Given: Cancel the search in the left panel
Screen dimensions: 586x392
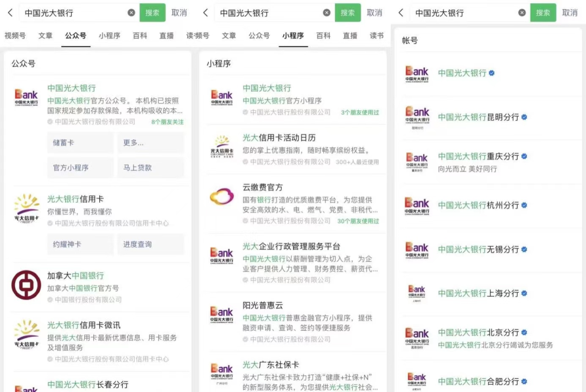Looking at the screenshot, I should pyautogui.click(x=179, y=12).
